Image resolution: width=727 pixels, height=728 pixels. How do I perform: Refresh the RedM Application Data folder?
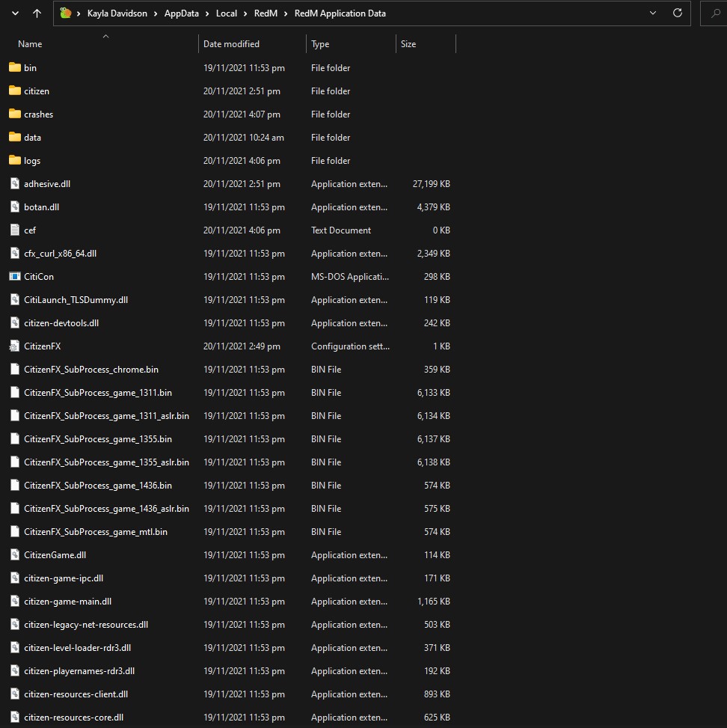[678, 13]
